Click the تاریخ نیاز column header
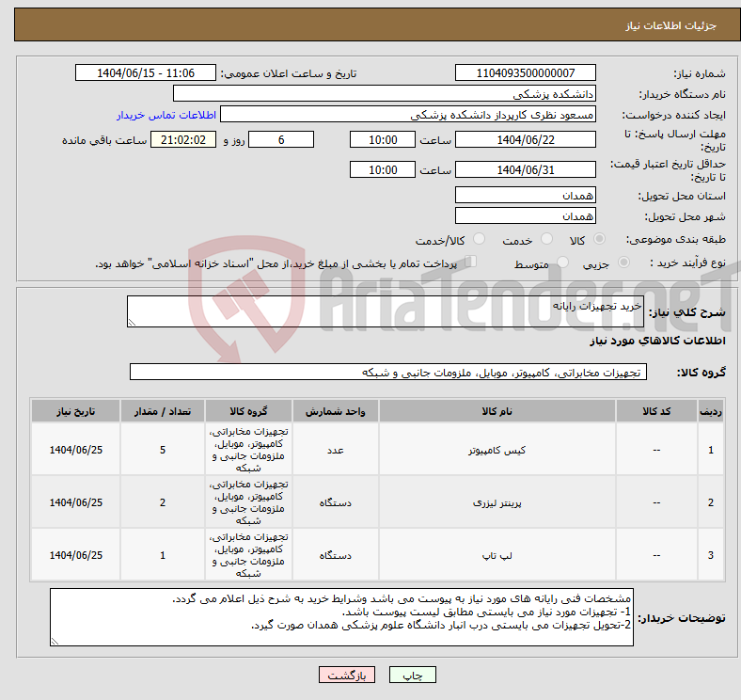 coord(75,411)
